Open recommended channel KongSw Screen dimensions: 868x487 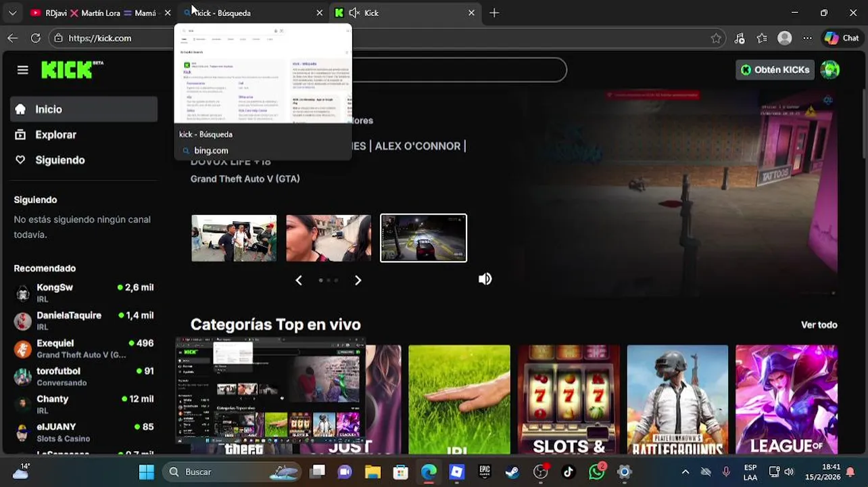[84, 293]
